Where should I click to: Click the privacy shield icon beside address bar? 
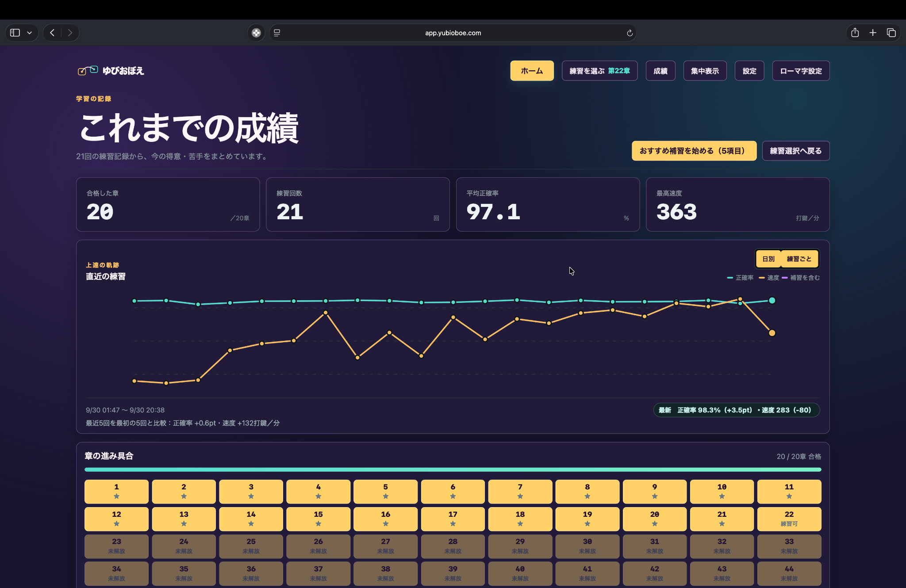pyautogui.click(x=256, y=33)
